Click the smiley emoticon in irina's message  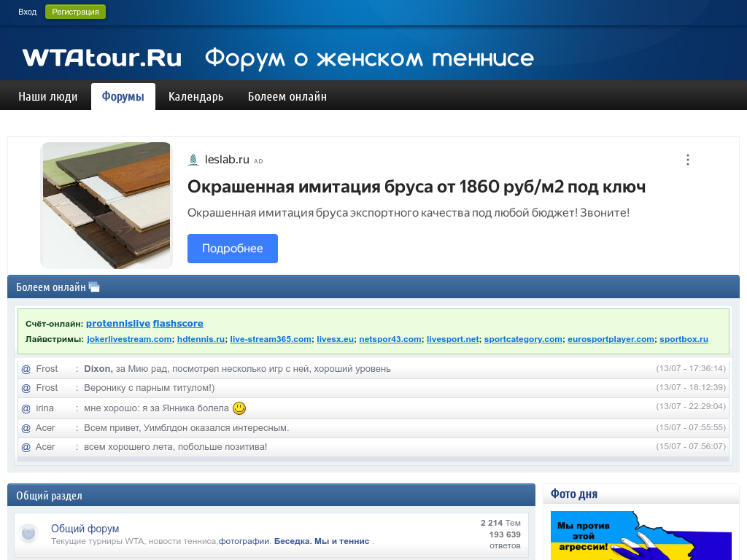[x=239, y=408]
